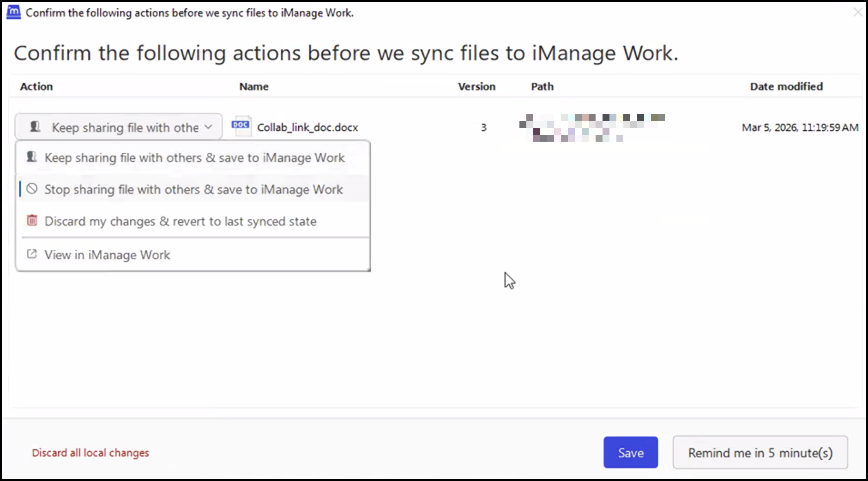Click the red trash icon beside Discard my changes
868x481 pixels.
coord(32,221)
